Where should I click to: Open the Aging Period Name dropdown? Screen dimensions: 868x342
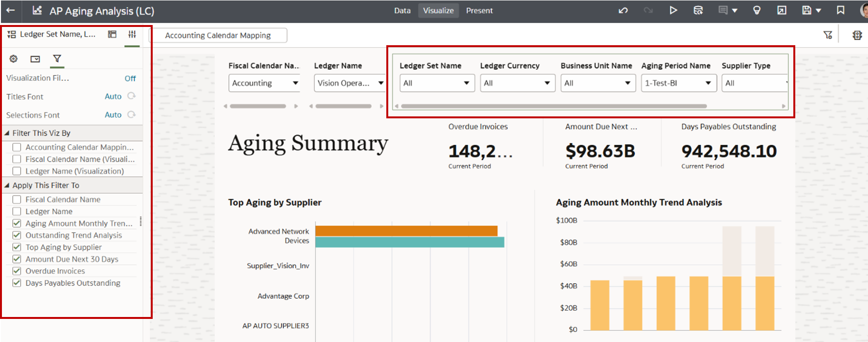pyautogui.click(x=678, y=83)
